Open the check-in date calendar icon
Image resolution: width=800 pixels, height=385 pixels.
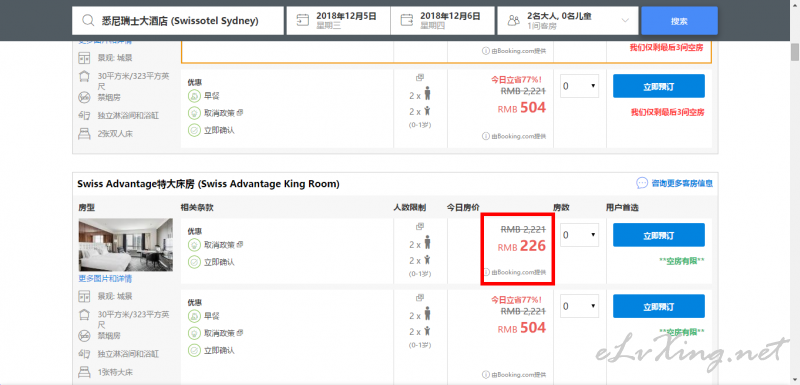(303, 20)
